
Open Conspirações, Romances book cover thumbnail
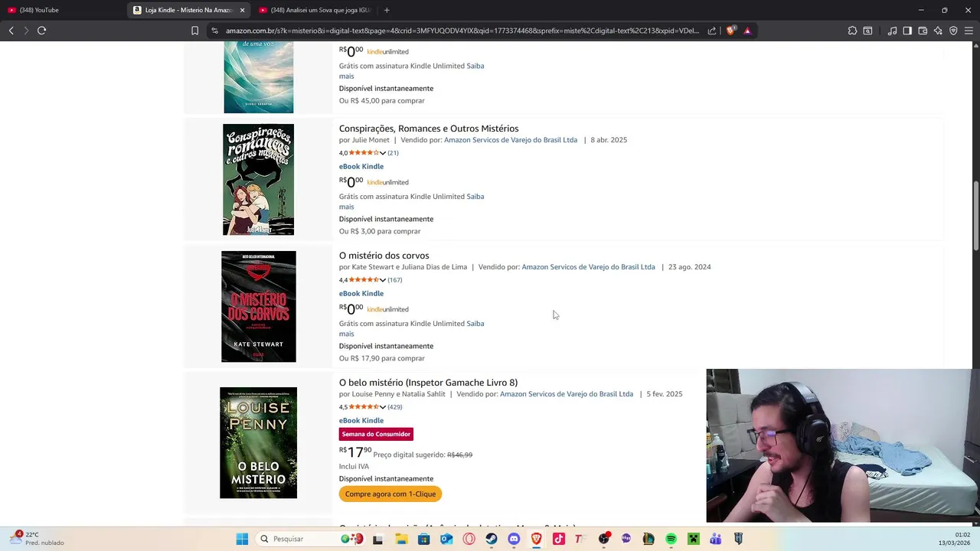pos(258,180)
